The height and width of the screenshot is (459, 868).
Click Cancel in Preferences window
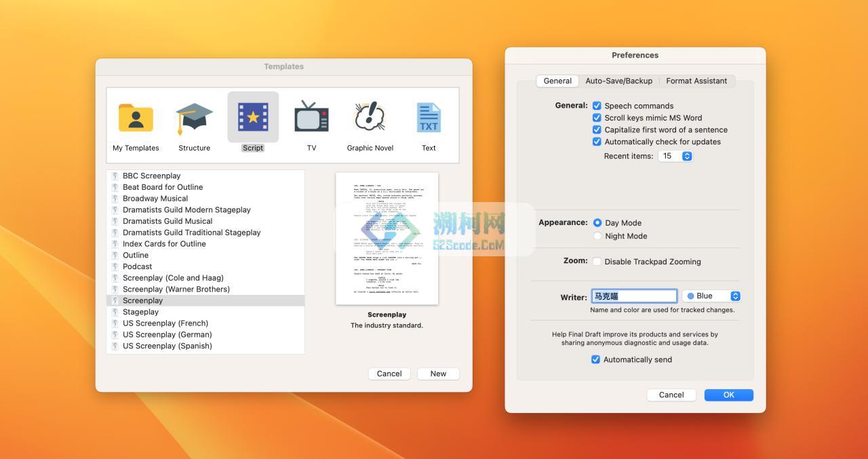[671, 395]
